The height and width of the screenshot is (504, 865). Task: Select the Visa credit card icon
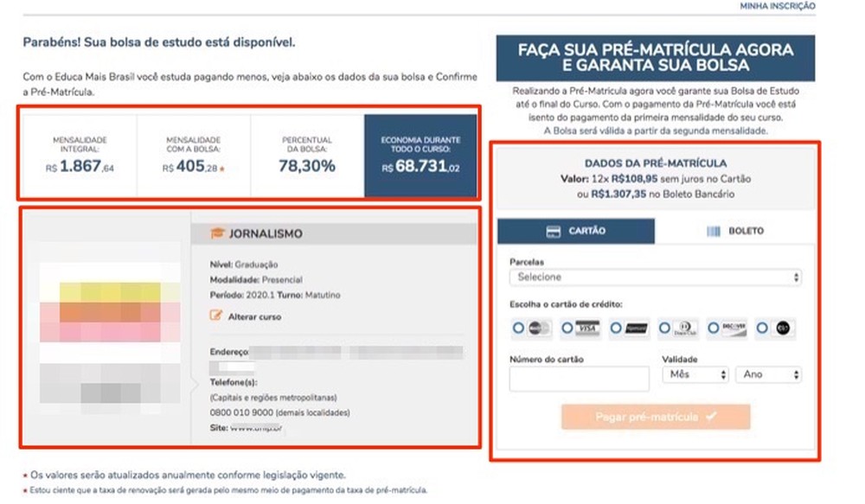pos(587,327)
